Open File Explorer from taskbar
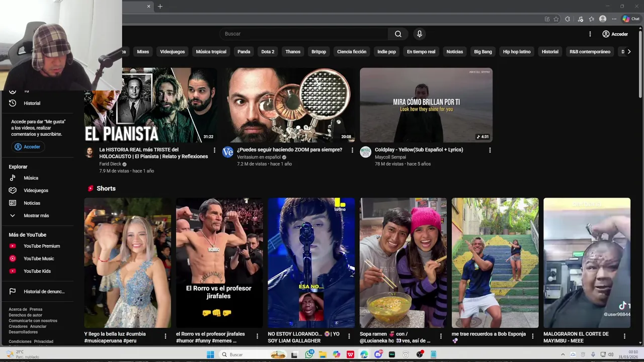This screenshot has height=362, width=644. click(x=323, y=354)
